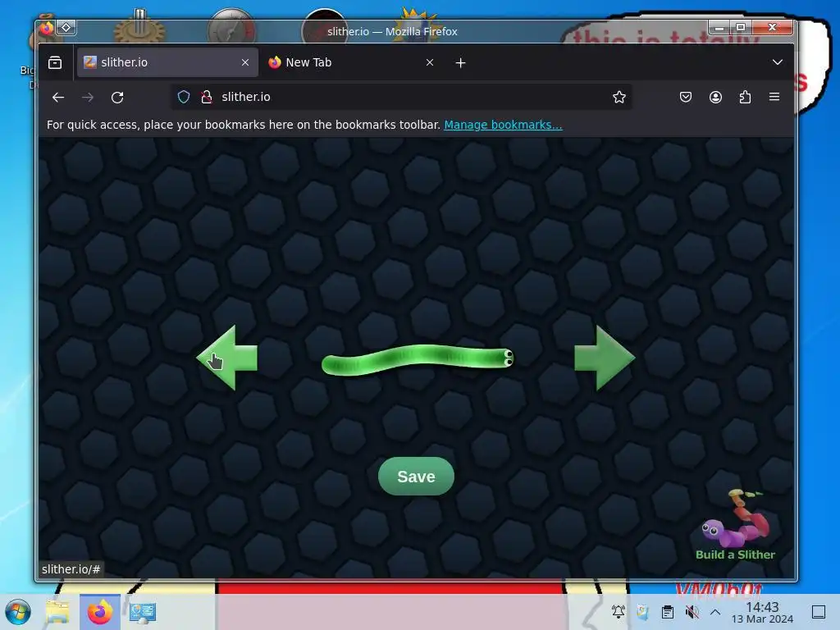Activate Firefox taskbar button
This screenshot has height=630, width=840.
pos(100,612)
